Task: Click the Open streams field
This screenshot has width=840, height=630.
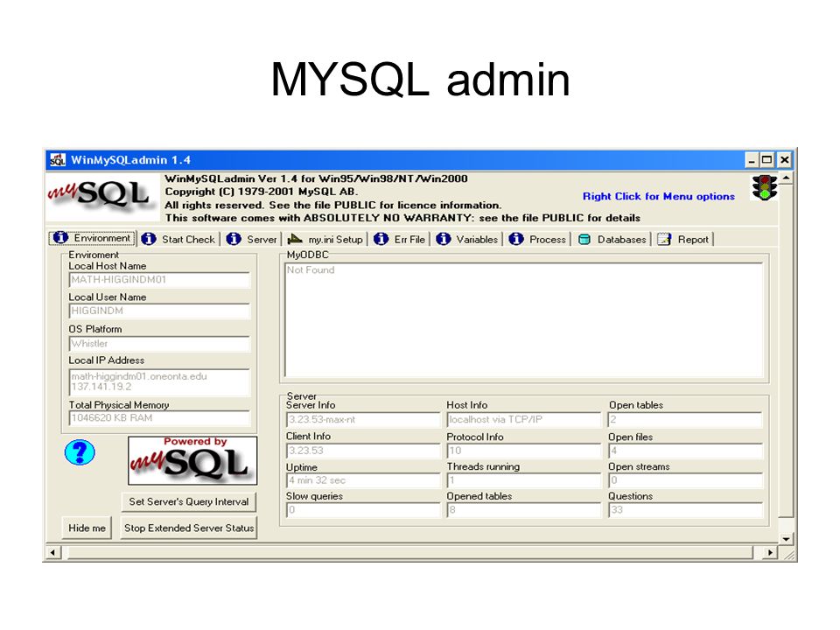Action: coord(685,480)
